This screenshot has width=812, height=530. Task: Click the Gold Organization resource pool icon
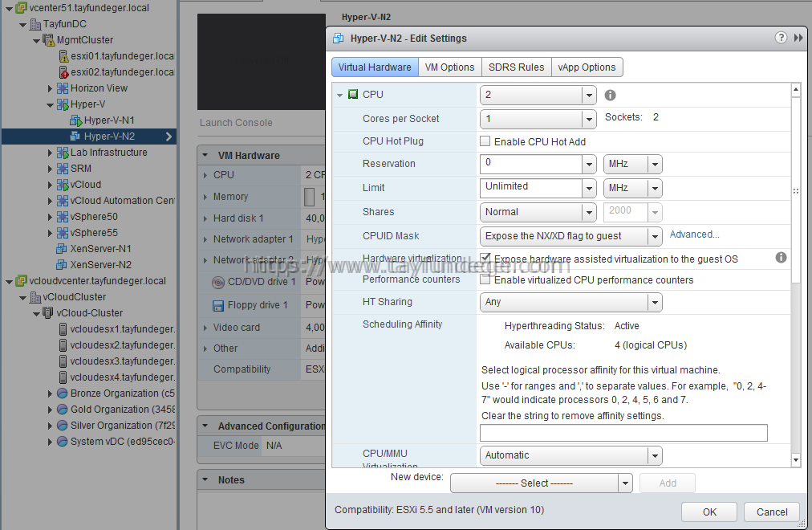point(62,410)
